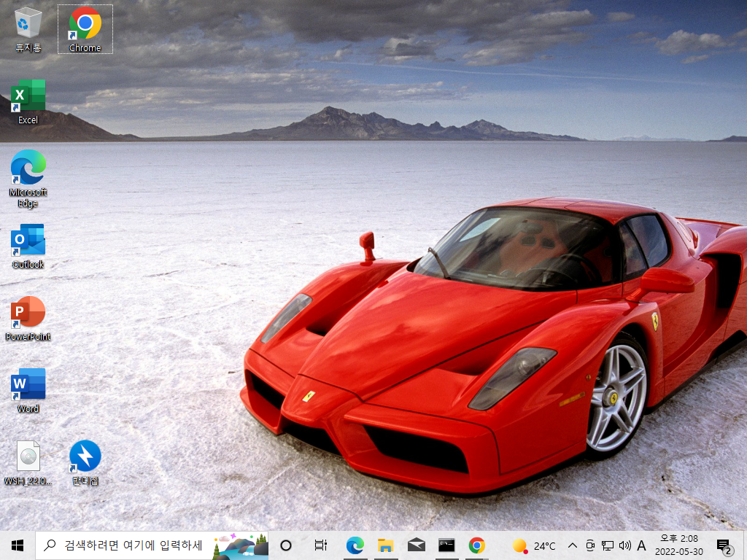Open File Explorer from the taskbar
This screenshot has height=560, width=747.
pyautogui.click(x=385, y=545)
